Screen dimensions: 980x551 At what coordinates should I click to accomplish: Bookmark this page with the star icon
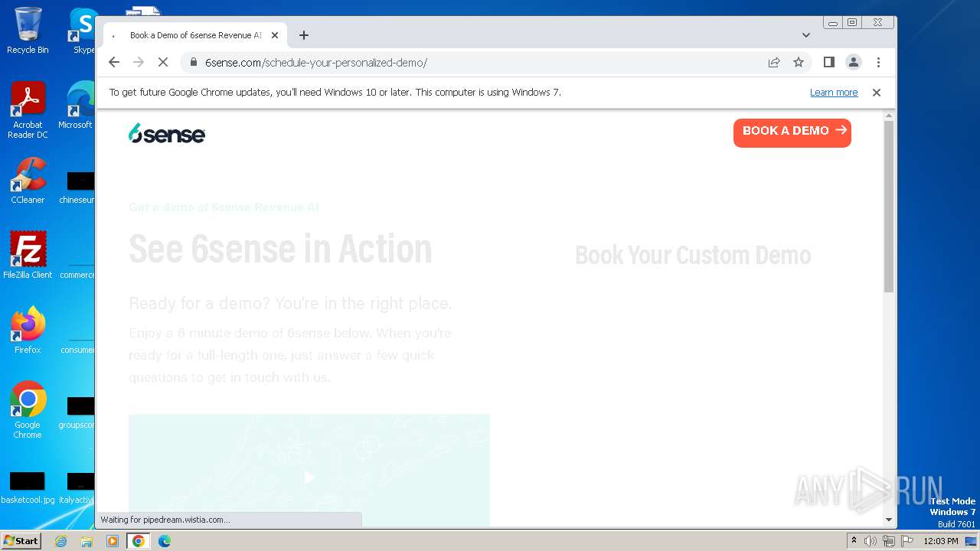pos(799,62)
